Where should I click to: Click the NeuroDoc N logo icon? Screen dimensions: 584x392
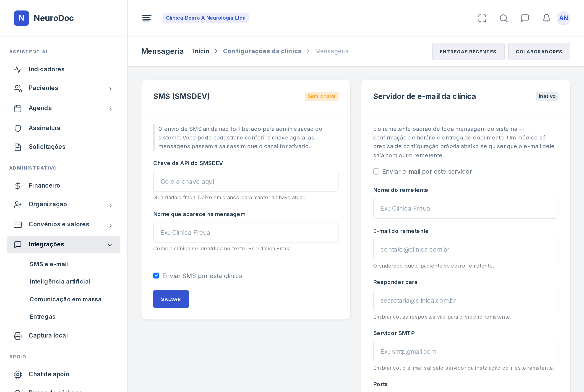coord(21,18)
